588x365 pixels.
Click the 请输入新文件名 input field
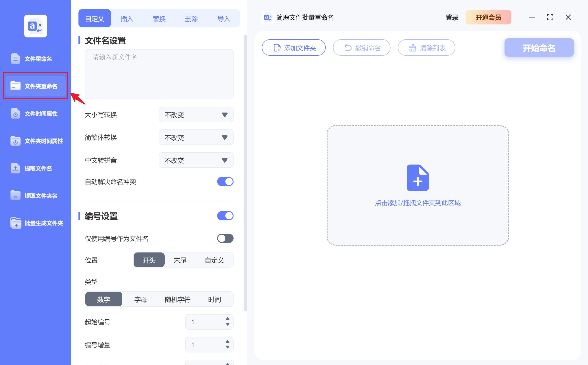point(159,74)
